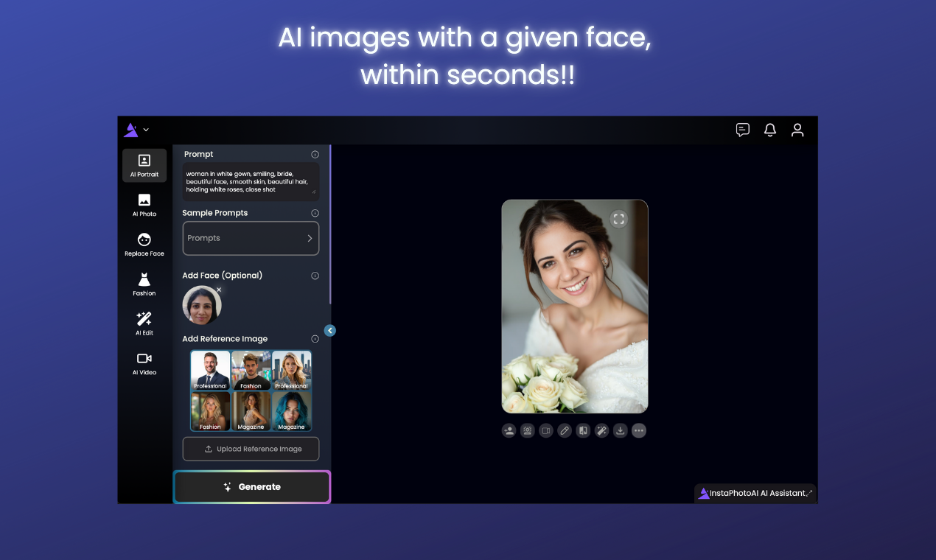Open the account profile menu

click(797, 130)
